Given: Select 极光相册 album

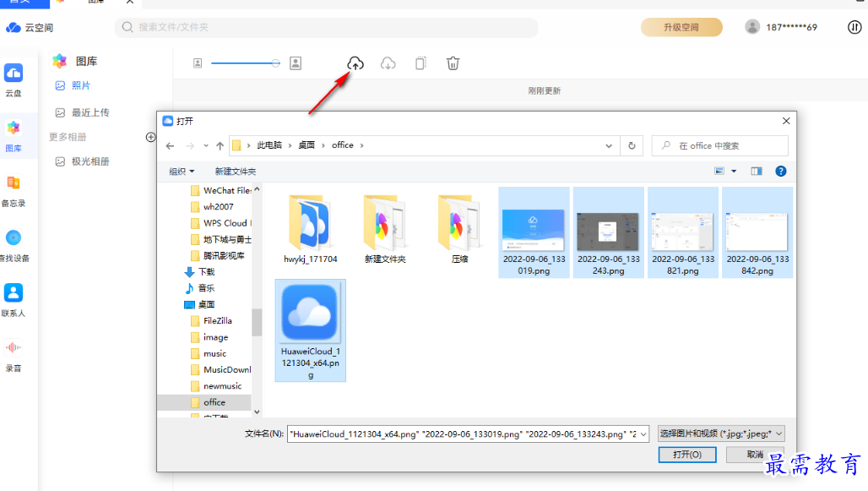Looking at the screenshot, I should click(82, 161).
